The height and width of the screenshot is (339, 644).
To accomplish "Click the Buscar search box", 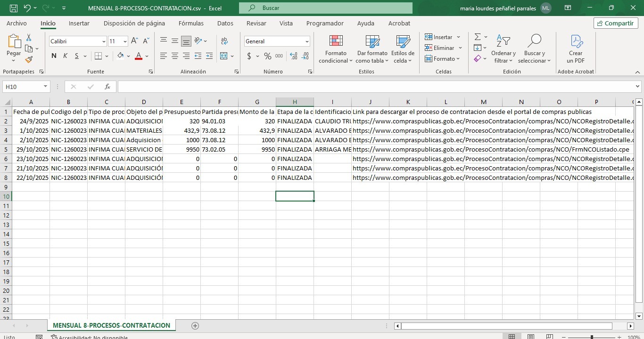I will click(x=325, y=8).
